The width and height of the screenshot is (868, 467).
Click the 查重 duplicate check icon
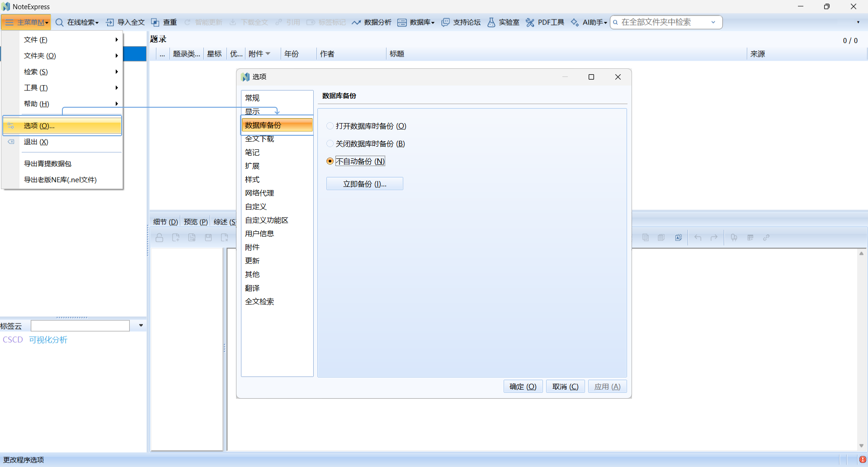click(x=155, y=22)
